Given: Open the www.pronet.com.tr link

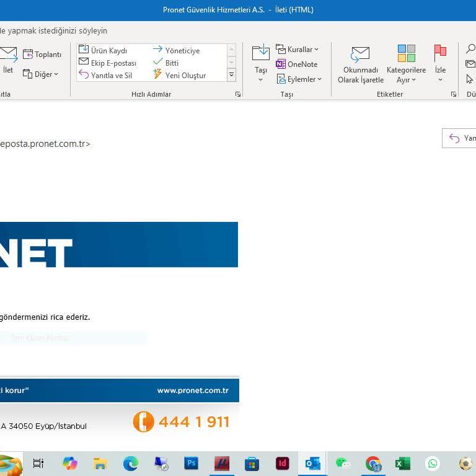Looking at the screenshot, I should (193, 390).
